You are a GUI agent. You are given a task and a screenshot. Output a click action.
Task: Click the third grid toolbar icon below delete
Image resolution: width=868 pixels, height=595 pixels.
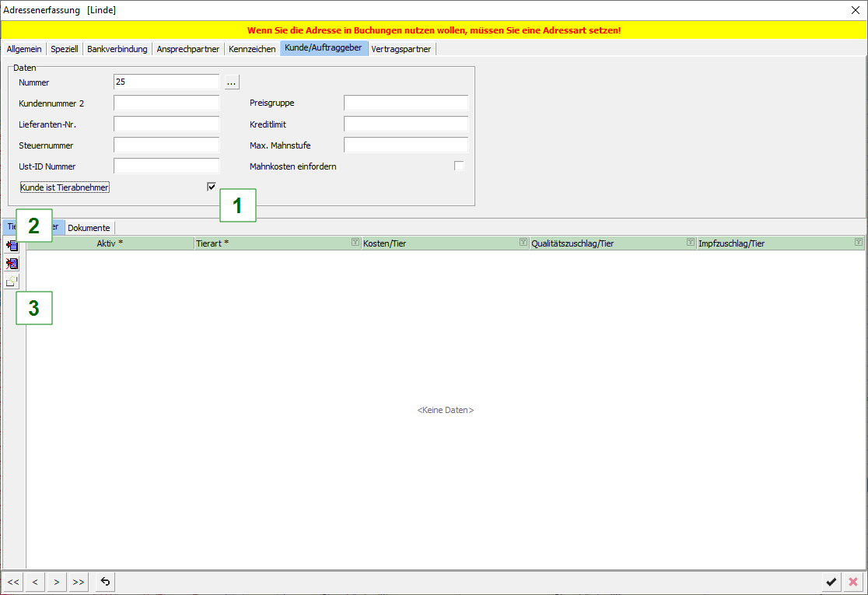click(x=12, y=282)
